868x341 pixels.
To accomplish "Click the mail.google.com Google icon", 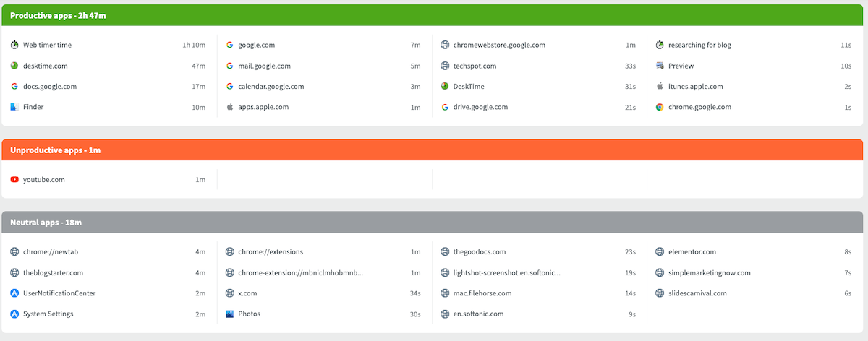I will click(x=229, y=66).
